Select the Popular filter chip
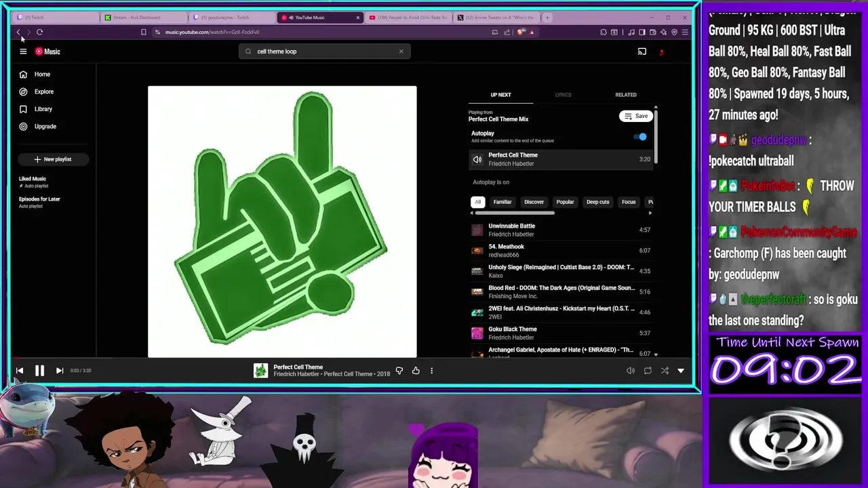This screenshot has height=488, width=868. tap(565, 202)
